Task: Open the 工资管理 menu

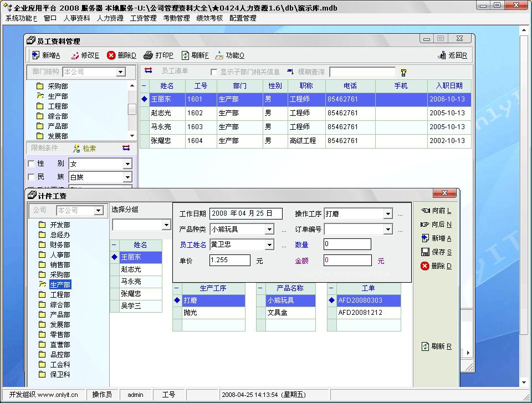Action: [143, 18]
